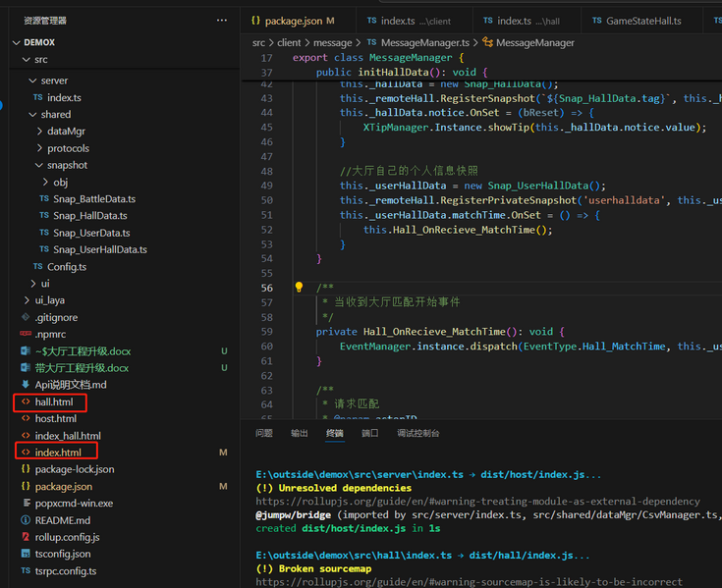
Task: Open Snap_UserHallData.ts in the explorer
Action: (99, 250)
